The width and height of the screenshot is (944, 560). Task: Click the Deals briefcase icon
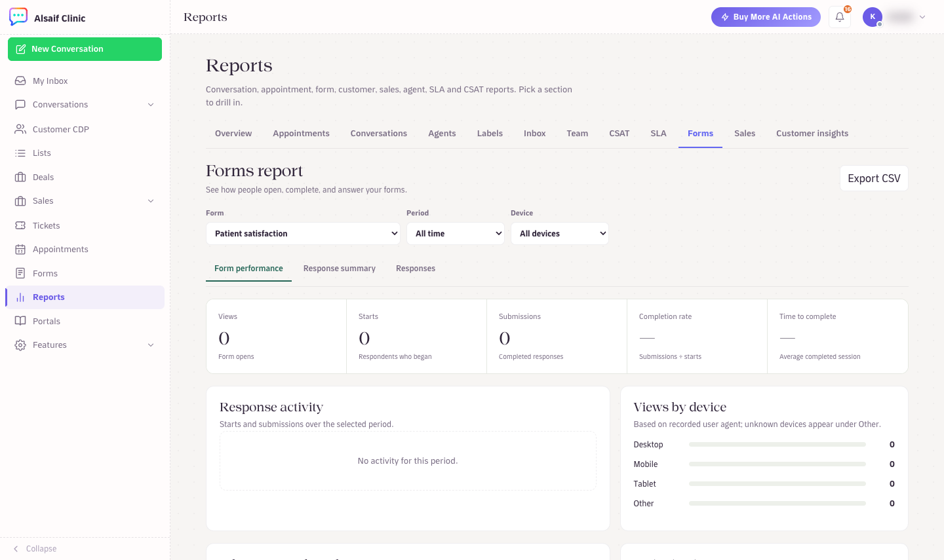20,177
